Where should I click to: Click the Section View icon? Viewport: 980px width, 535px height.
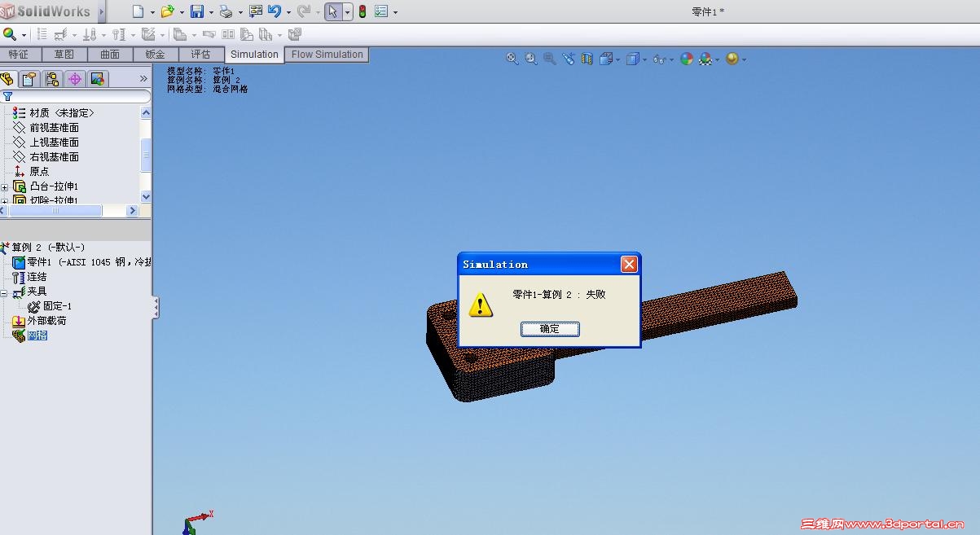point(587,59)
